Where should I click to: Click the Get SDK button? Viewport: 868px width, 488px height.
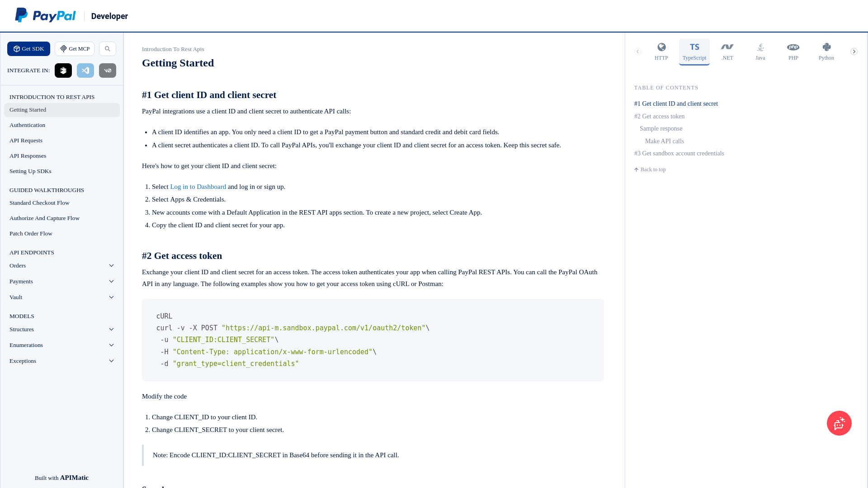28,49
